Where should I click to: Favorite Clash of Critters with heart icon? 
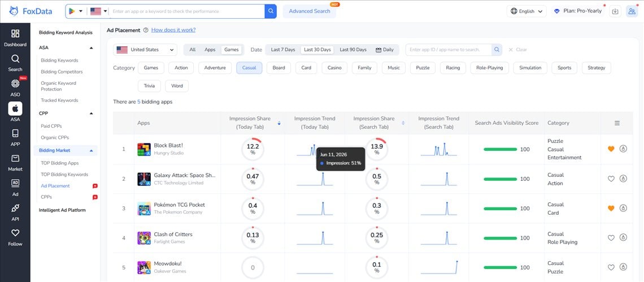tap(611, 237)
